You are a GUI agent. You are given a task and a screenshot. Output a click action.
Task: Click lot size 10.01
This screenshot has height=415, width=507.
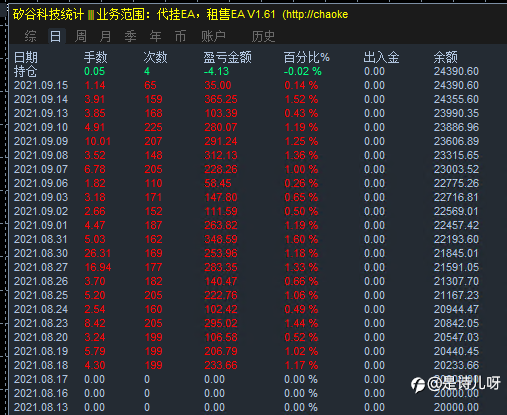(98, 141)
